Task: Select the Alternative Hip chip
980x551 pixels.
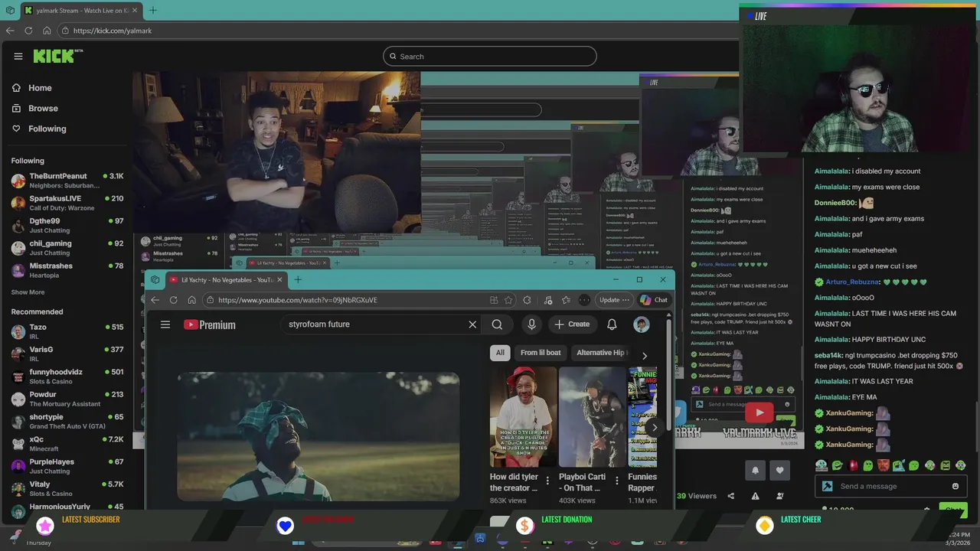Action: 600,353
